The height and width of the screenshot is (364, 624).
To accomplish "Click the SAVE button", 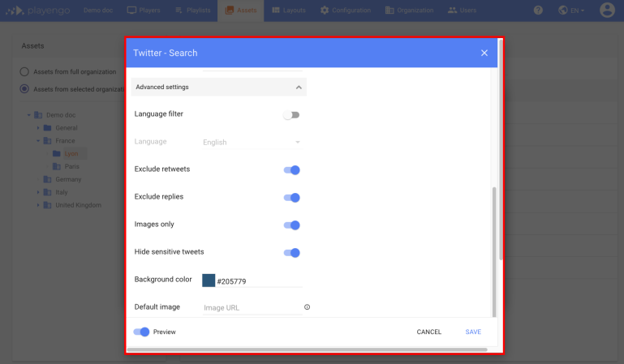I will coord(473,332).
